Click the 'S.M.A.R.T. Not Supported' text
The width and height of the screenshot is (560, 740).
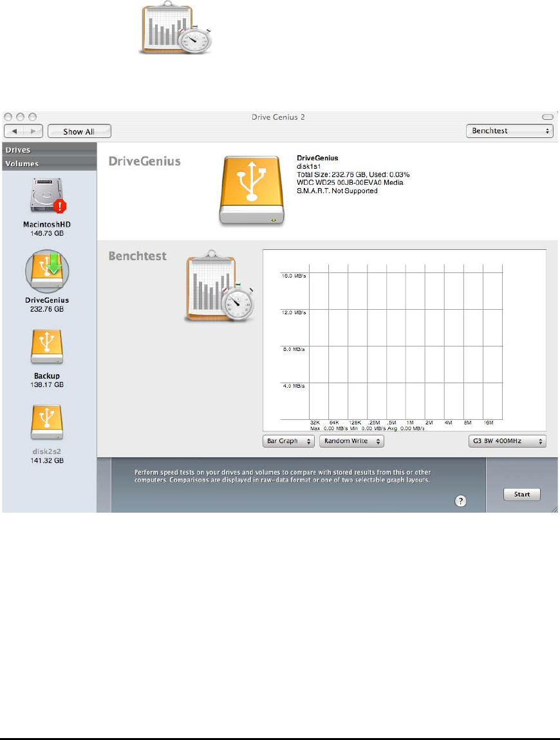pyautogui.click(x=337, y=191)
